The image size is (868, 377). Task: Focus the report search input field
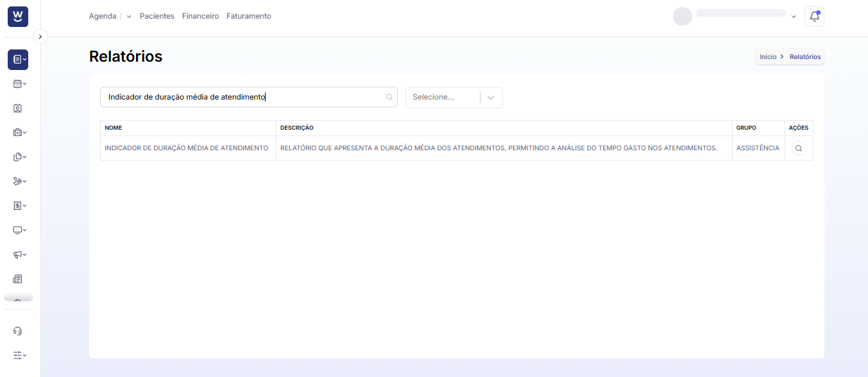coord(249,97)
